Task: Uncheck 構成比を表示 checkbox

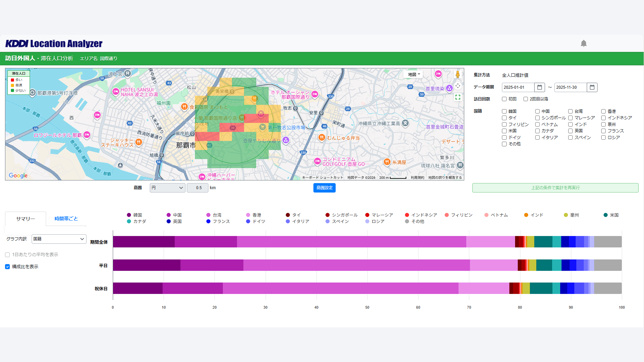Action: coord(8,267)
